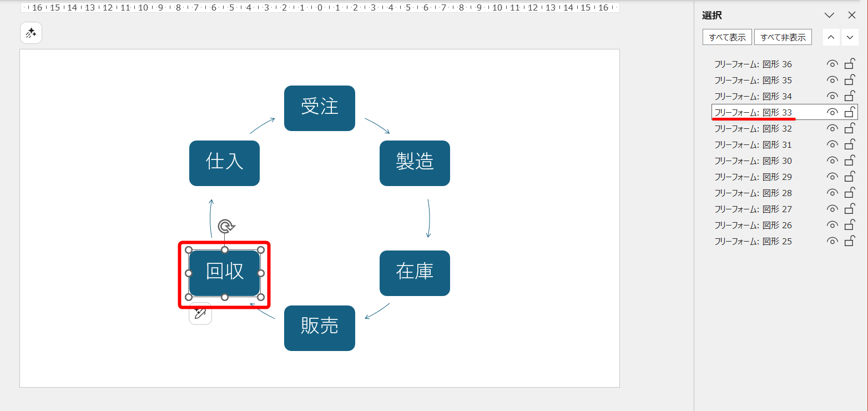The image size is (868, 411).
Task: Select the 受注 shape on the slide
Action: 320,108
